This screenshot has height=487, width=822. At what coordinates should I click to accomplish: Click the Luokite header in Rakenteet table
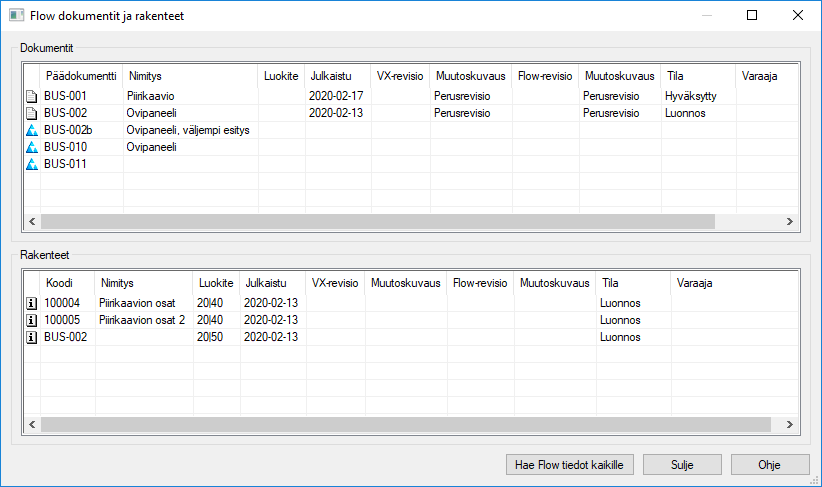click(216, 283)
